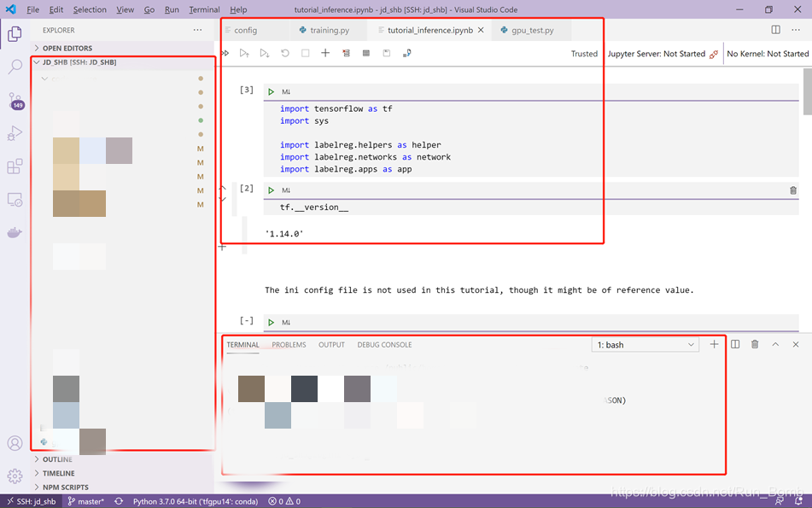This screenshot has height=508, width=812.
Task: Click the notifications bell in status bar
Action: click(x=798, y=501)
